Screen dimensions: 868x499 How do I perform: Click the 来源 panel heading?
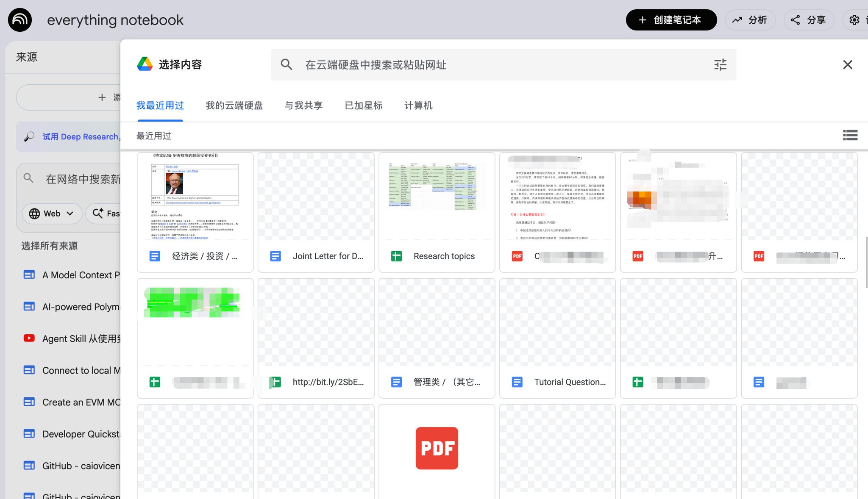click(x=27, y=57)
